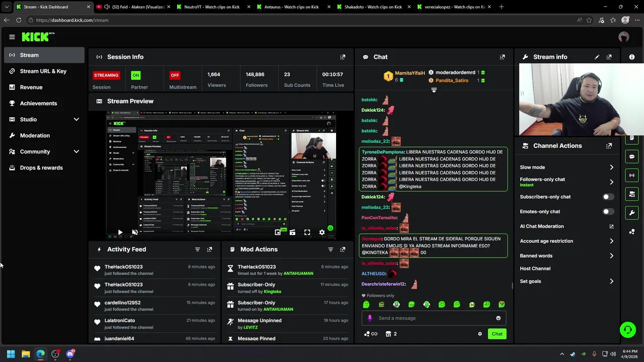Image resolution: width=644 pixels, height=362 pixels.
Task: Select the chat bubble icon in right sidebar
Action: coord(632,157)
